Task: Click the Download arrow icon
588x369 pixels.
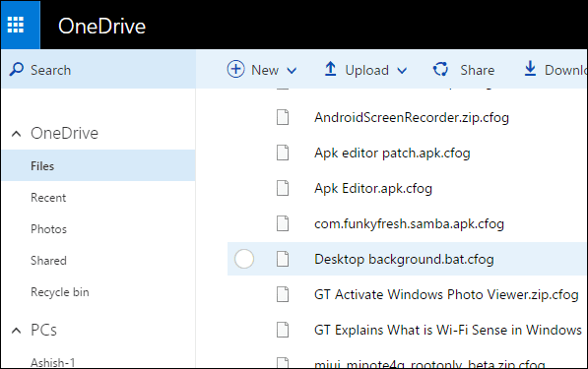Action: pos(530,69)
